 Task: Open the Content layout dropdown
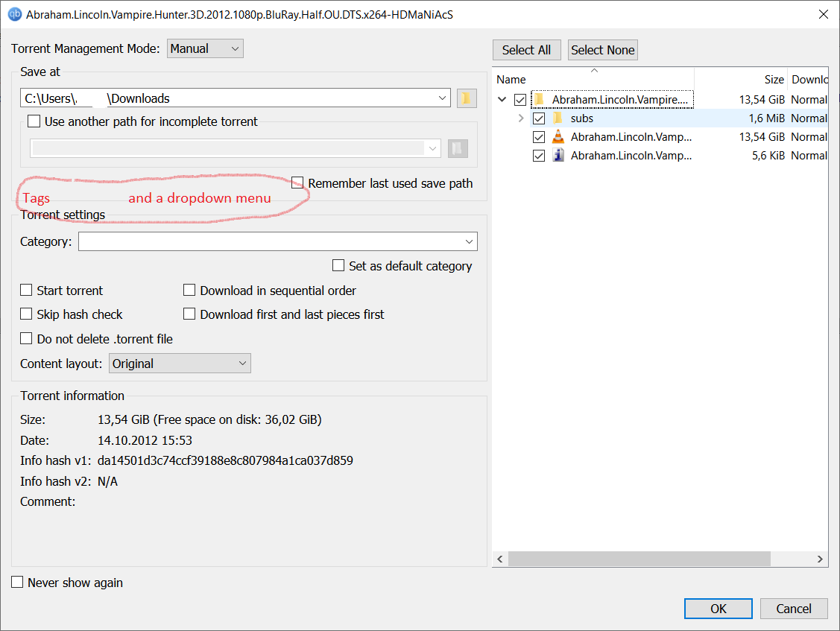pos(179,363)
